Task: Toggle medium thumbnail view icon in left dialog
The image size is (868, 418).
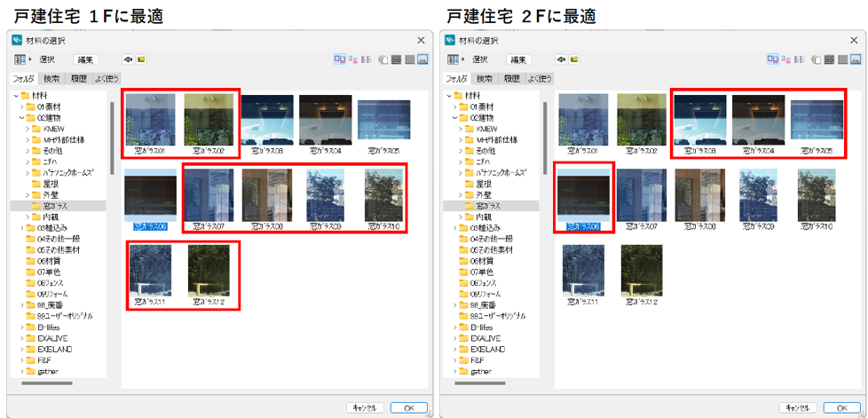Action: point(353,59)
